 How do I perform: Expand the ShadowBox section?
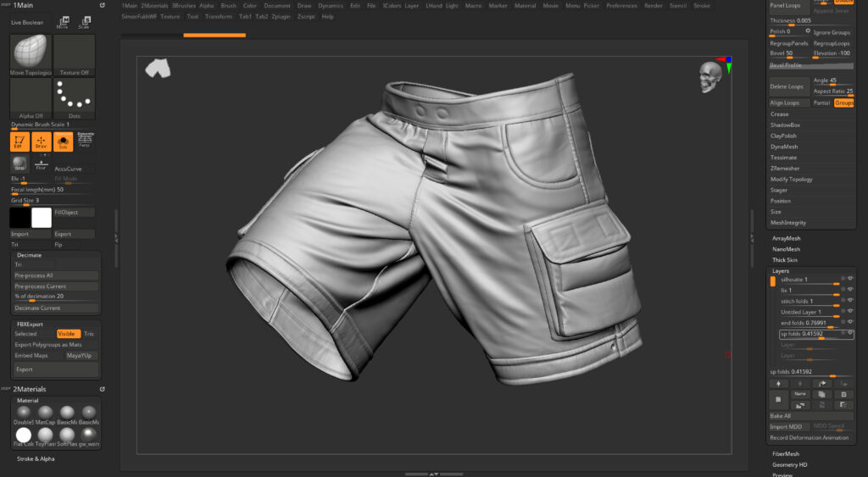pyautogui.click(x=785, y=125)
